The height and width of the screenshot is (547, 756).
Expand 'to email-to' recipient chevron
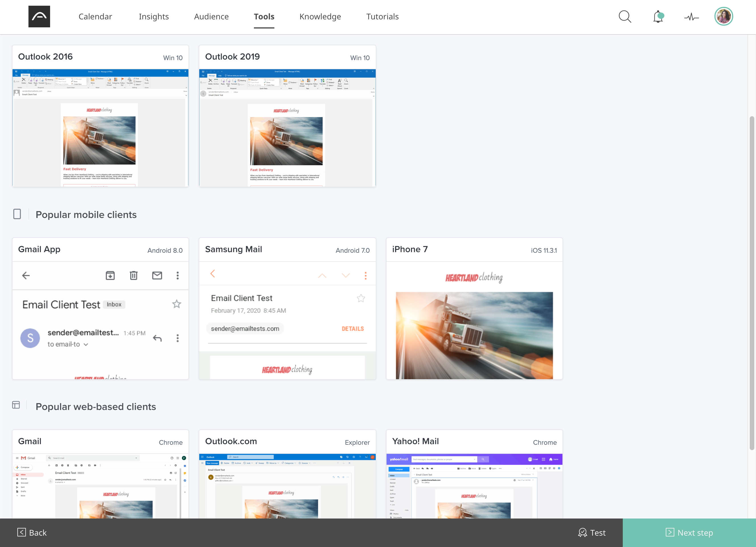click(x=86, y=344)
